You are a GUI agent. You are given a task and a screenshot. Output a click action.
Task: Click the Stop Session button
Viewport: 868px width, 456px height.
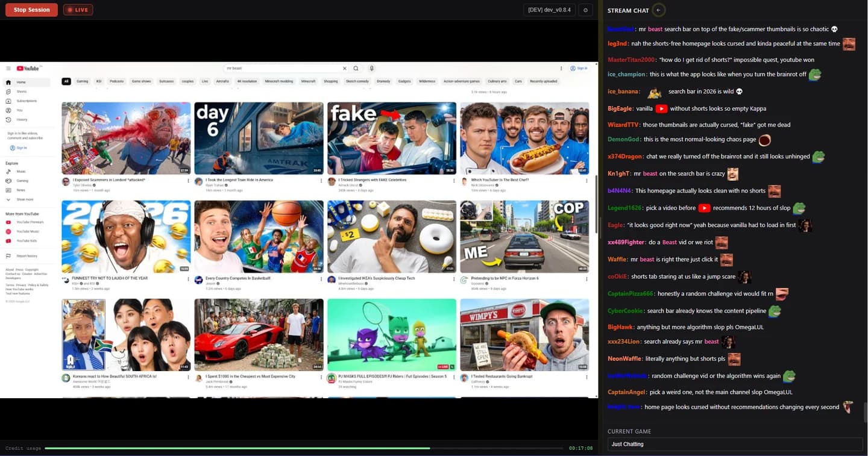click(x=31, y=10)
